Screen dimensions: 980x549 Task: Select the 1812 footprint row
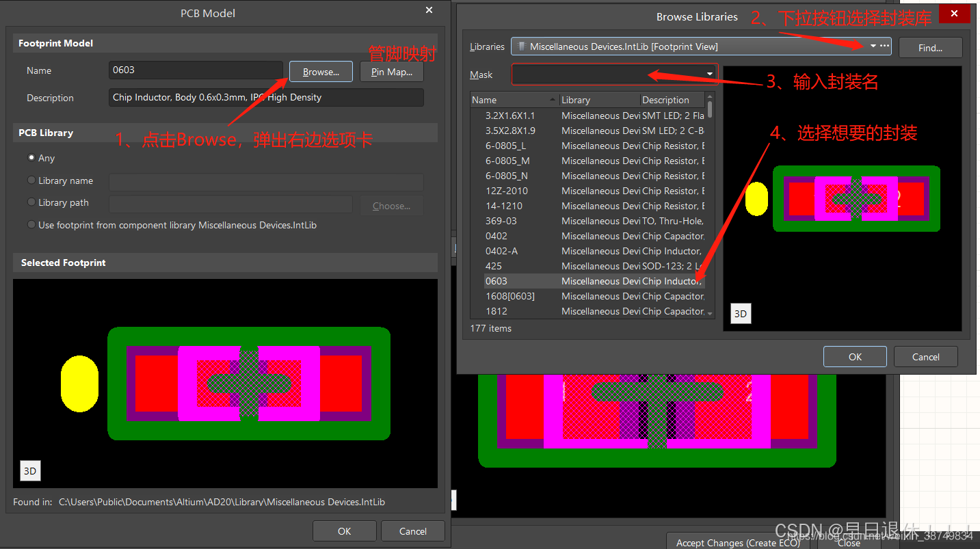(587, 311)
